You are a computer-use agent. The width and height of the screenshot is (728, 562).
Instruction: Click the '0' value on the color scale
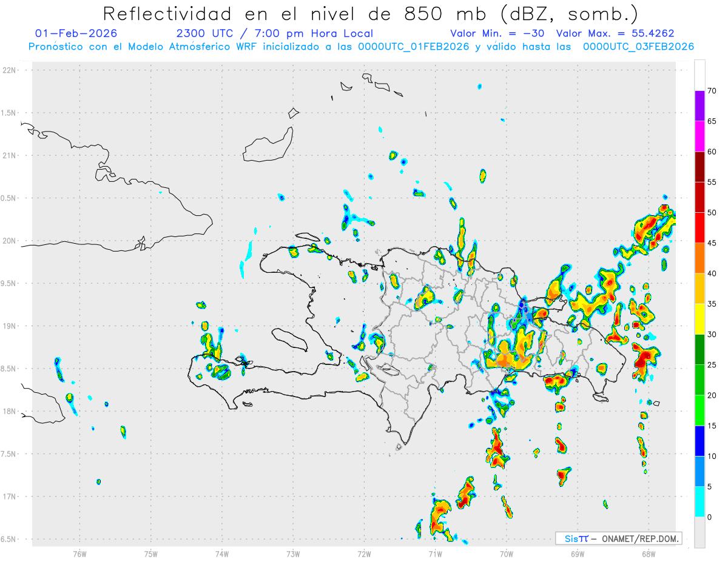[710, 517]
